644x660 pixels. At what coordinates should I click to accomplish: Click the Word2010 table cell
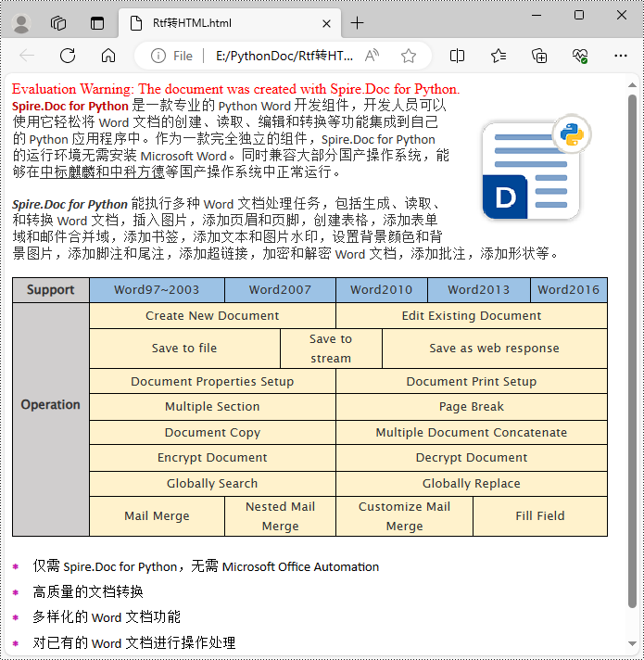pos(382,290)
